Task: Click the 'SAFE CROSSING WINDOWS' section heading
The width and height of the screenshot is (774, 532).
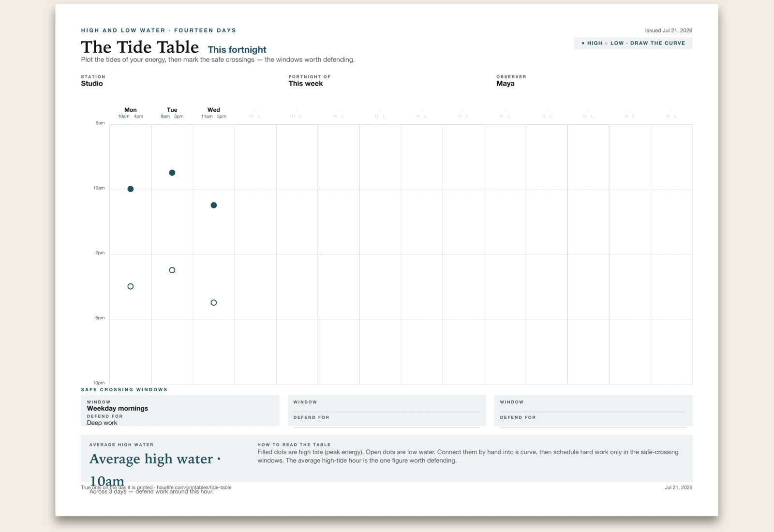Action: click(124, 390)
